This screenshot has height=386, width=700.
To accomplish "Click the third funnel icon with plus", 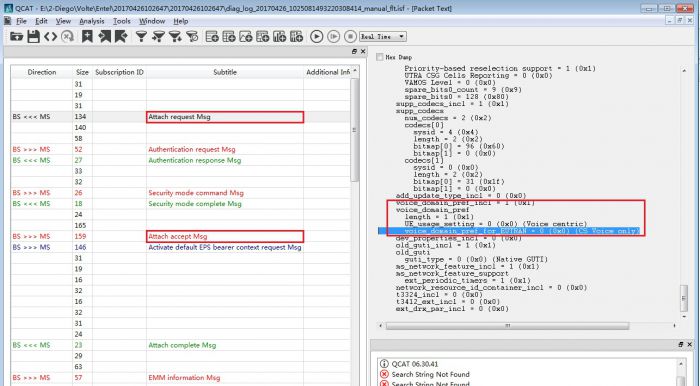I will pyautogui.click(x=175, y=37).
